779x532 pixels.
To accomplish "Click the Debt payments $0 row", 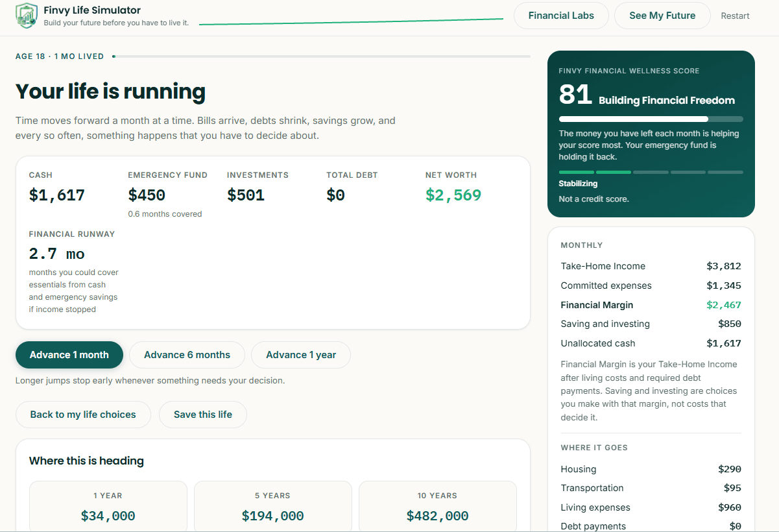I will coord(651,526).
